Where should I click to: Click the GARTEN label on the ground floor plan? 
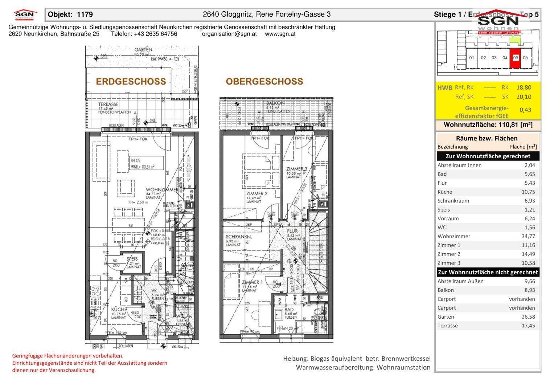click(x=143, y=50)
